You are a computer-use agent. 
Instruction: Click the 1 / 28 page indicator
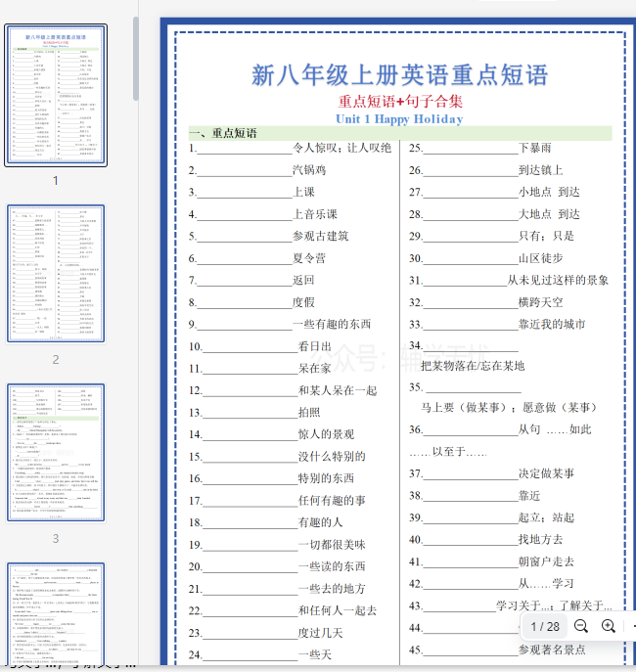pyautogui.click(x=545, y=627)
